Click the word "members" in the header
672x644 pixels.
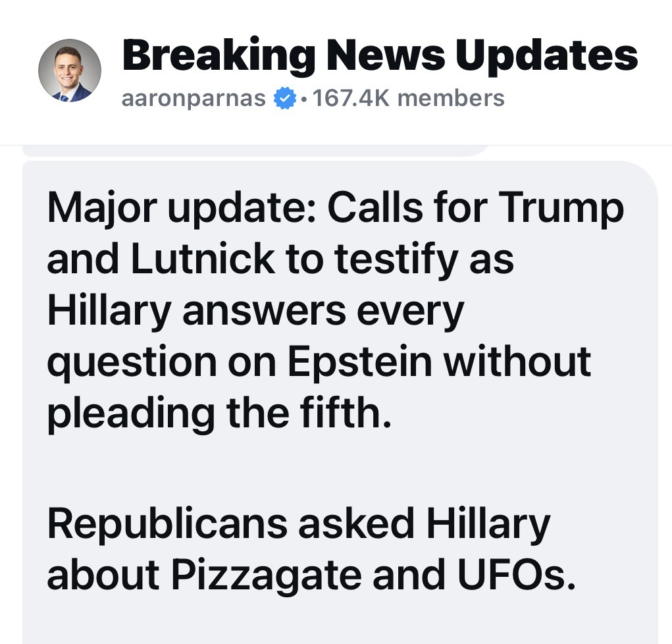pyautogui.click(x=451, y=99)
